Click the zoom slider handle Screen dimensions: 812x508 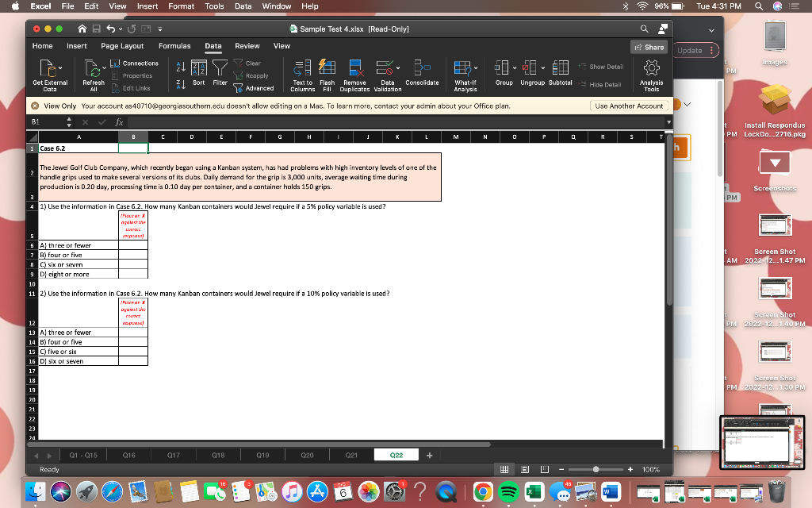[x=596, y=470]
